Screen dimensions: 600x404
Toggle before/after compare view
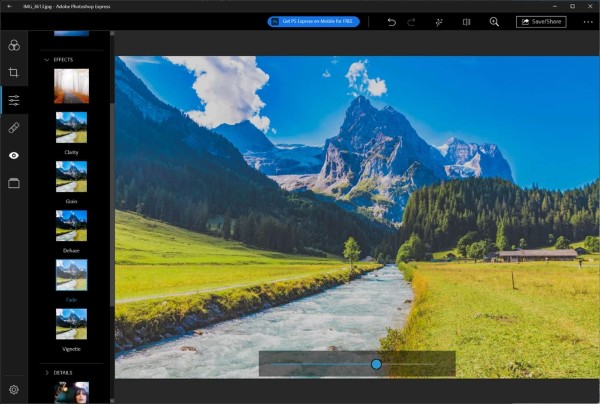click(x=466, y=21)
